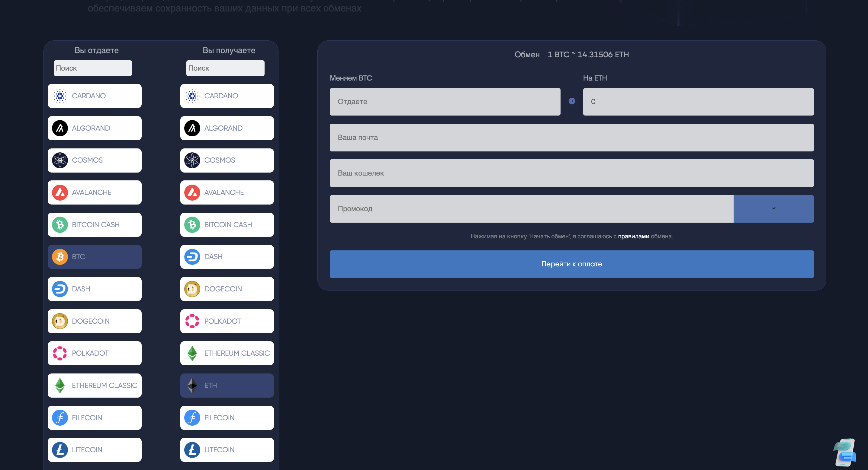
Task: Focus search field under Вы отдаете
Action: pos(93,68)
